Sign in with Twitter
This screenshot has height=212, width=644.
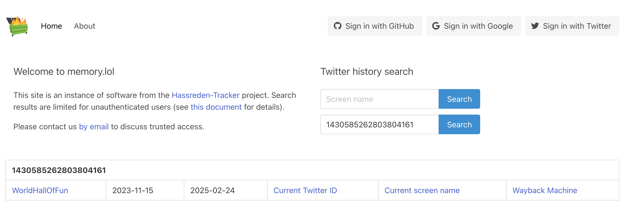[x=572, y=26]
